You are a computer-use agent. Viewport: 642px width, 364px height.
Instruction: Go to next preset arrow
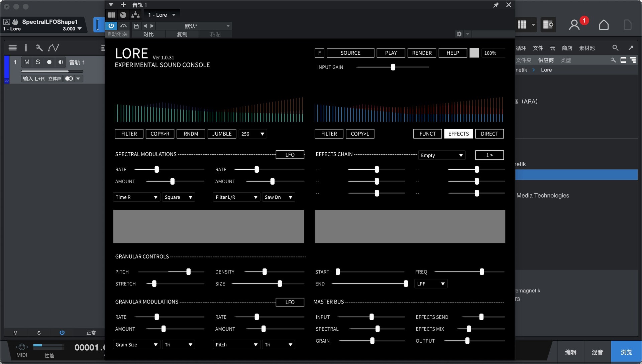(x=152, y=26)
